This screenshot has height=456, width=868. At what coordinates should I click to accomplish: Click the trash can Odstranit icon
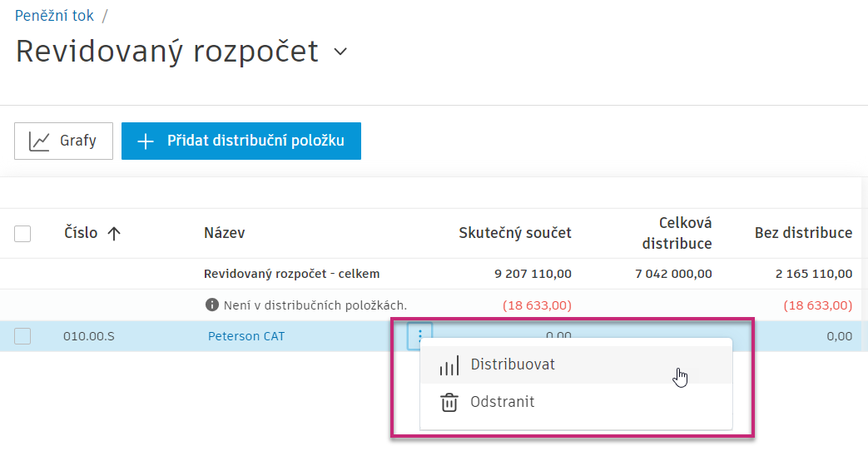(449, 403)
